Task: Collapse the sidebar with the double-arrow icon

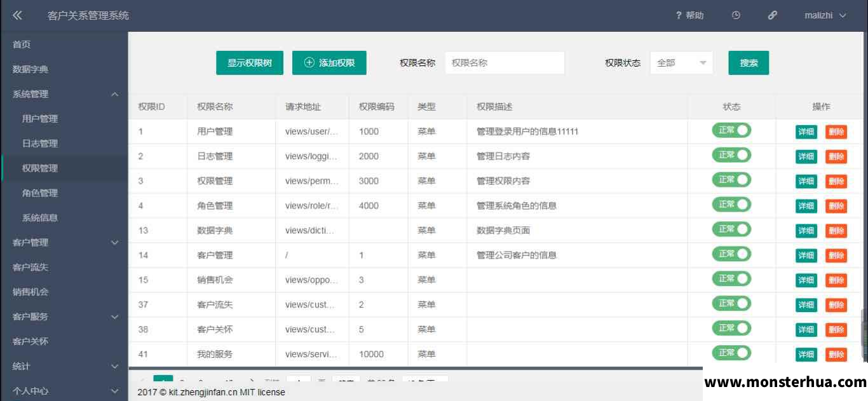Action: (x=17, y=15)
